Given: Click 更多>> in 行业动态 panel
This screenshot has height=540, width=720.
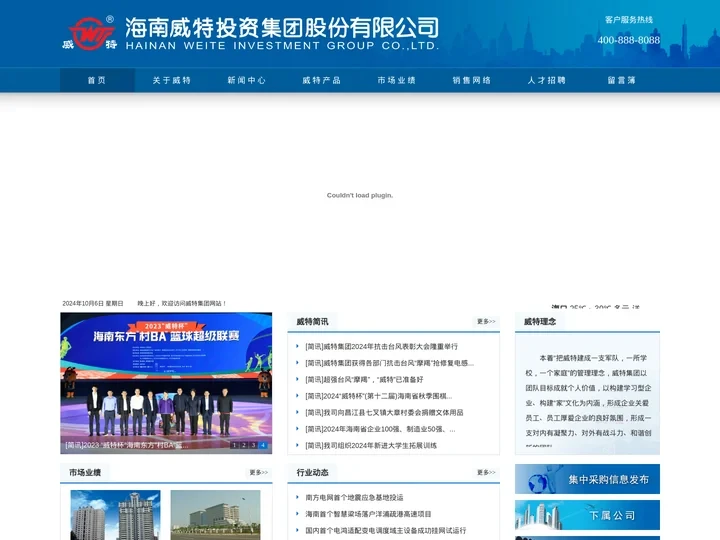Looking at the screenshot, I should coord(486,472).
